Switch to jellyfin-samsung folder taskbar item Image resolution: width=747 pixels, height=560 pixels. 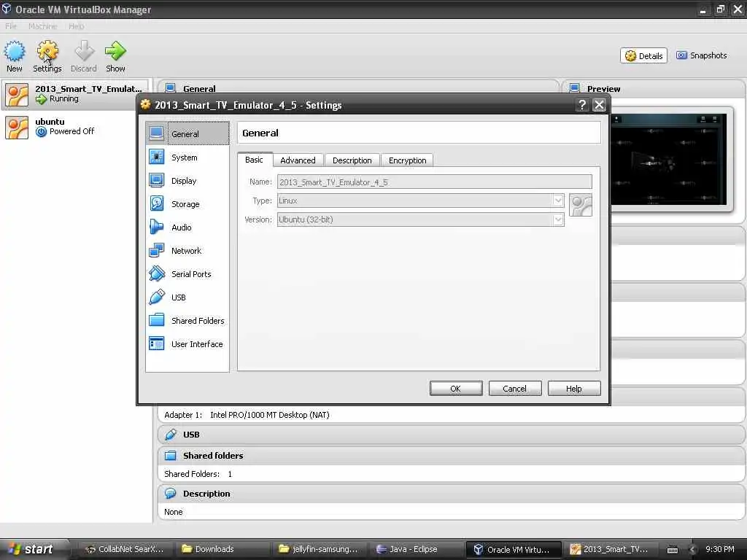320,549
